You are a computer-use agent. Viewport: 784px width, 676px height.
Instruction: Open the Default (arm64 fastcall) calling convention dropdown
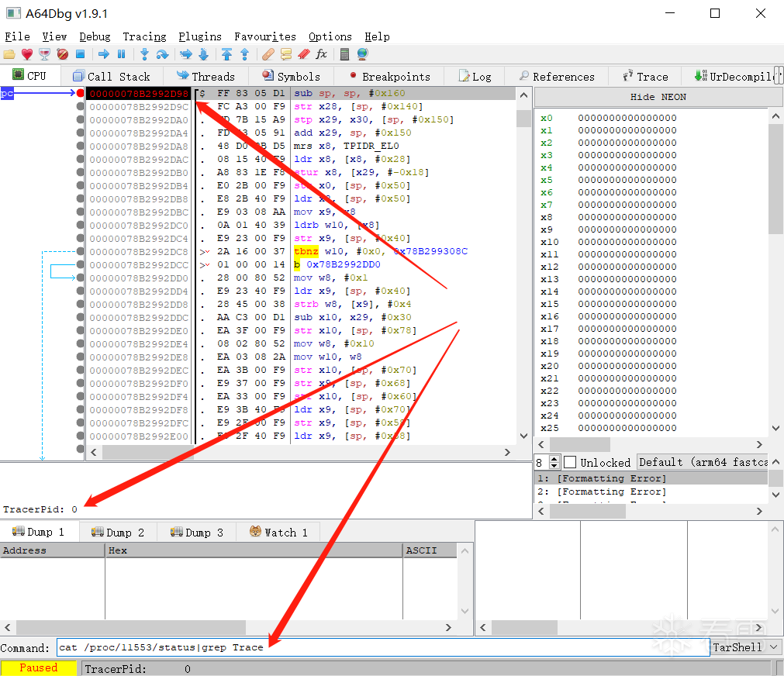tap(703, 462)
